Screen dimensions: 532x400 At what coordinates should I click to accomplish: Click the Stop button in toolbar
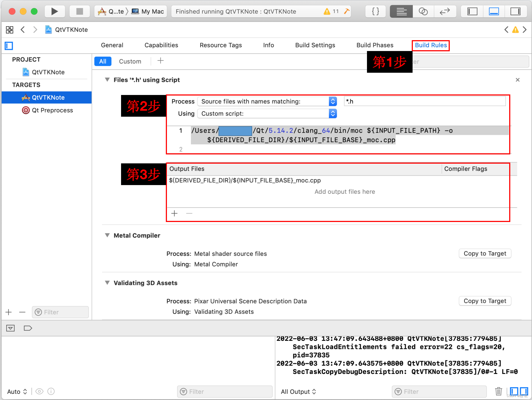pos(80,11)
